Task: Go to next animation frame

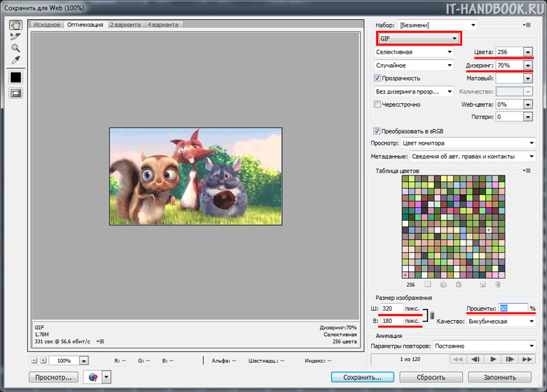Action: click(509, 359)
